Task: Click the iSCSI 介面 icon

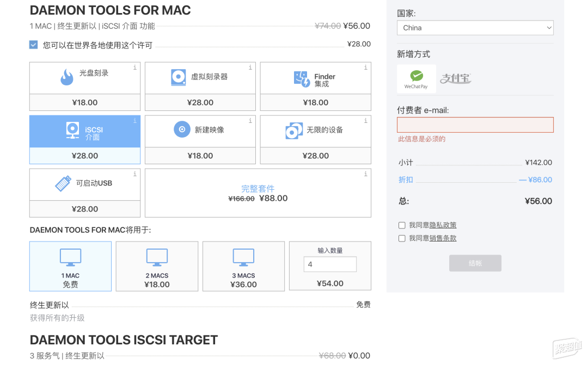Action: tap(72, 131)
